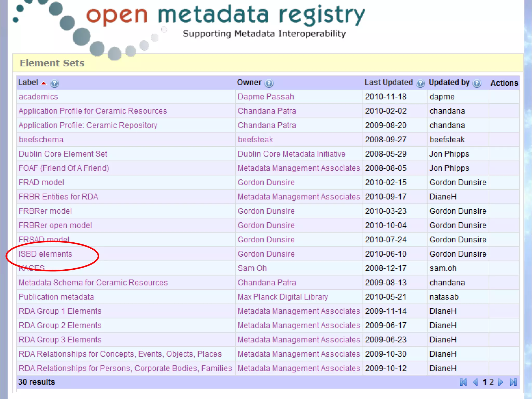Open FOAF (Friend Of A Friend) link

click(x=64, y=168)
